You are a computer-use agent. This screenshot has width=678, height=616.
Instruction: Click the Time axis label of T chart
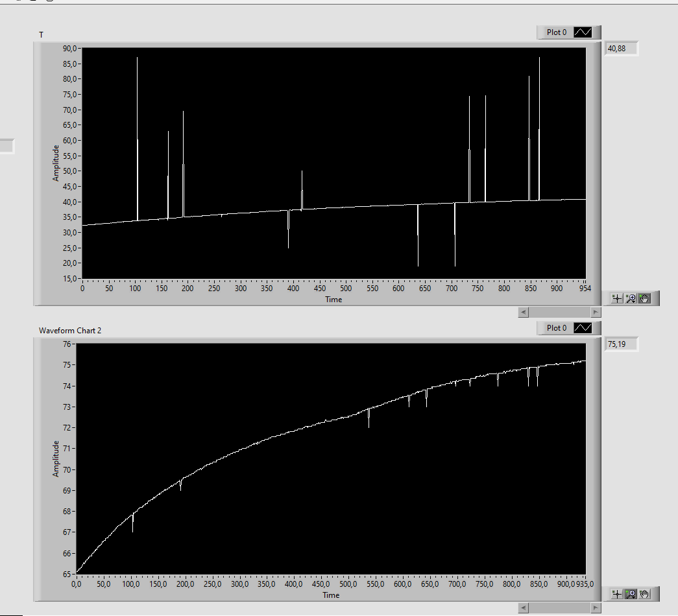pyautogui.click(x=333, y=300)
